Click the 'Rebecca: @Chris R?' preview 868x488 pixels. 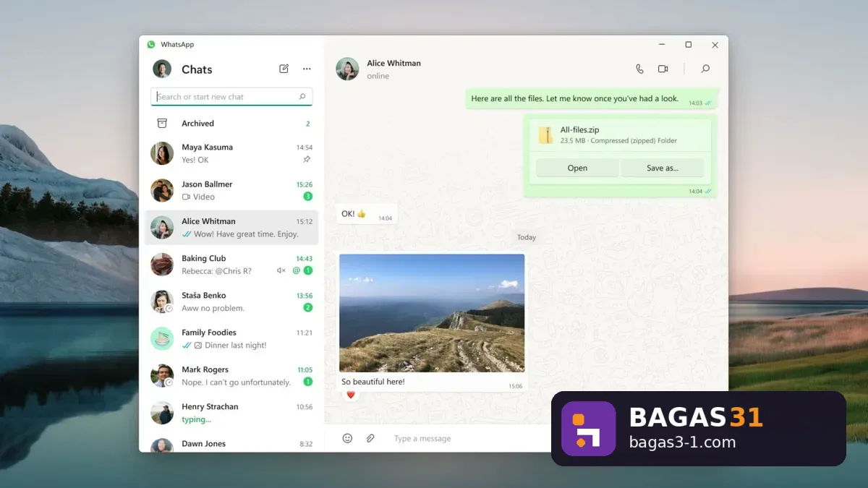[216, 271]
